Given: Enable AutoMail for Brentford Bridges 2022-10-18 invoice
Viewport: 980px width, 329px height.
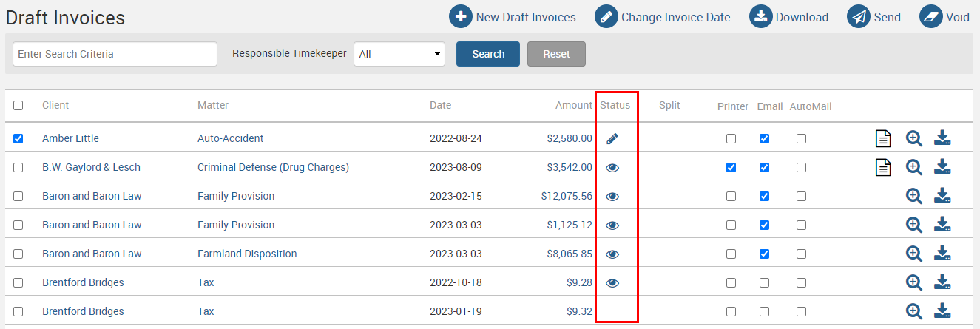Looking at the screenshot, I should pyautogui.click(x=801, y=282).
